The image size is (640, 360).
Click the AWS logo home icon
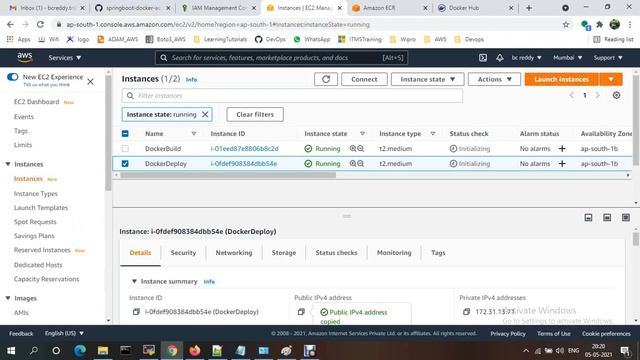(25, 58)
